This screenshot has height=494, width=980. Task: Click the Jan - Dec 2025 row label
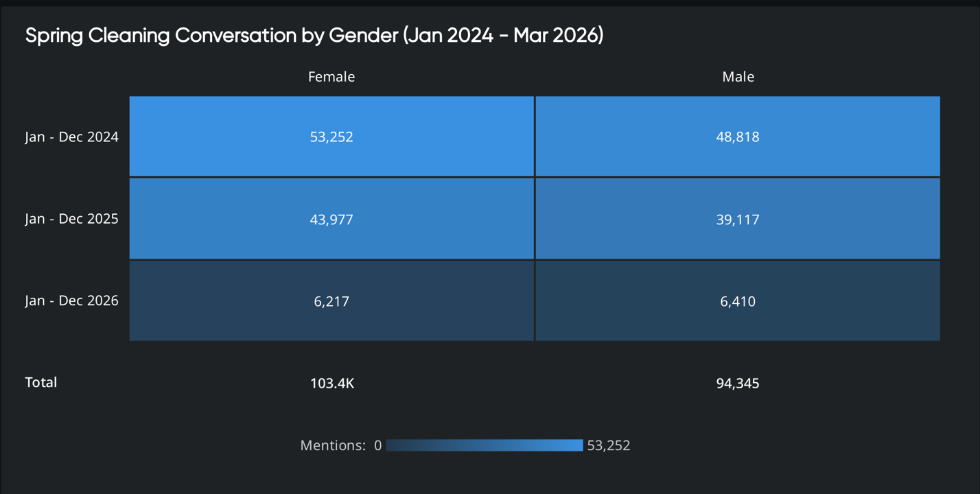click(x=72, y=219)
